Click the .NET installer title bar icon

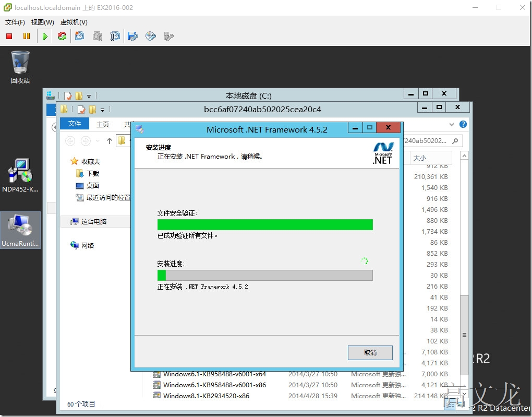[139, 129]
